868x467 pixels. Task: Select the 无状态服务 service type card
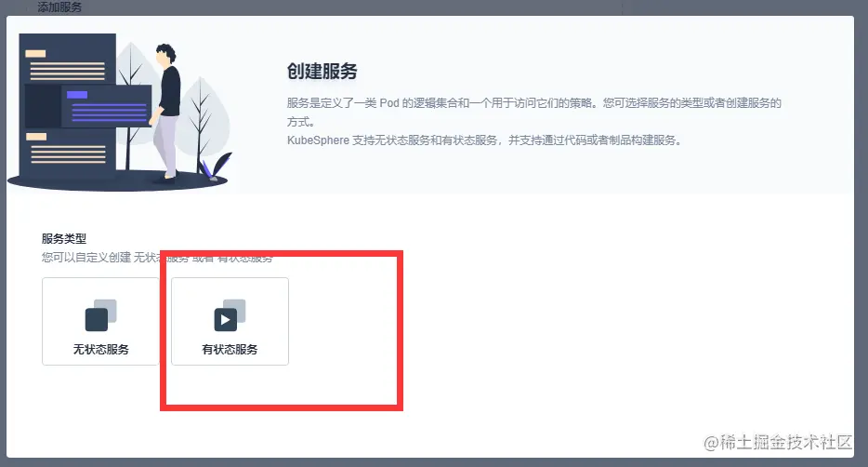pyautogui.click(x=100, y=321)
